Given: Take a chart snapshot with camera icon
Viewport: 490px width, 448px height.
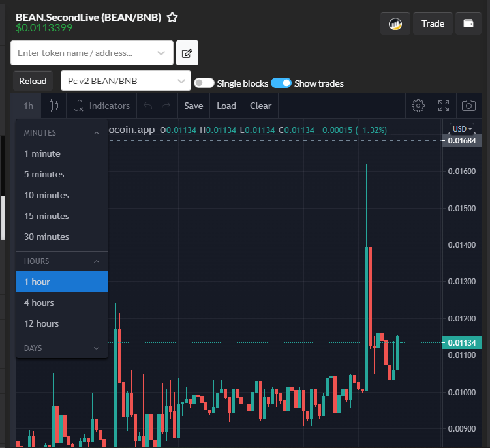Looking at the screenshot, I should [468, 106].
